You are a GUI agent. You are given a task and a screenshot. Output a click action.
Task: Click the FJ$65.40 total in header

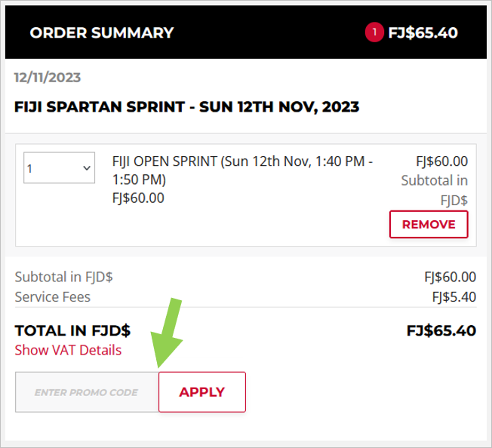(423, 32)
